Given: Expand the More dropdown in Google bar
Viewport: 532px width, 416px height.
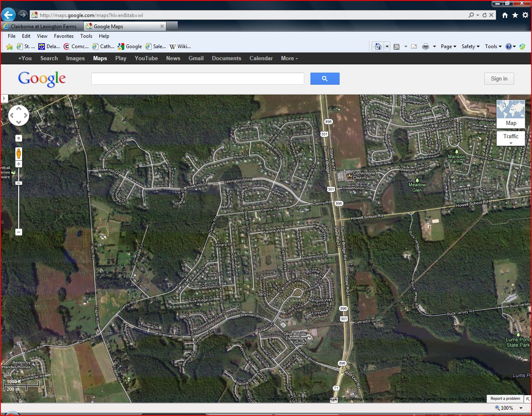Looking at the screenshot, I should coord(289,59).
